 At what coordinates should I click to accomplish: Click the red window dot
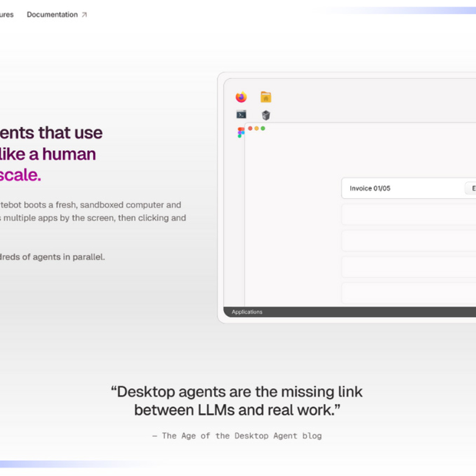click(250, 128)
